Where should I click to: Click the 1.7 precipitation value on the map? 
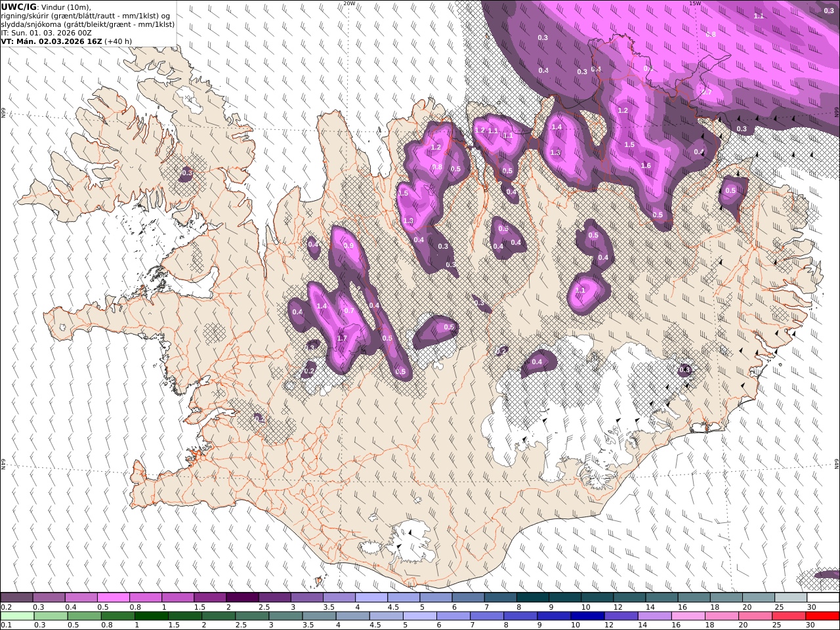point(342,339)
